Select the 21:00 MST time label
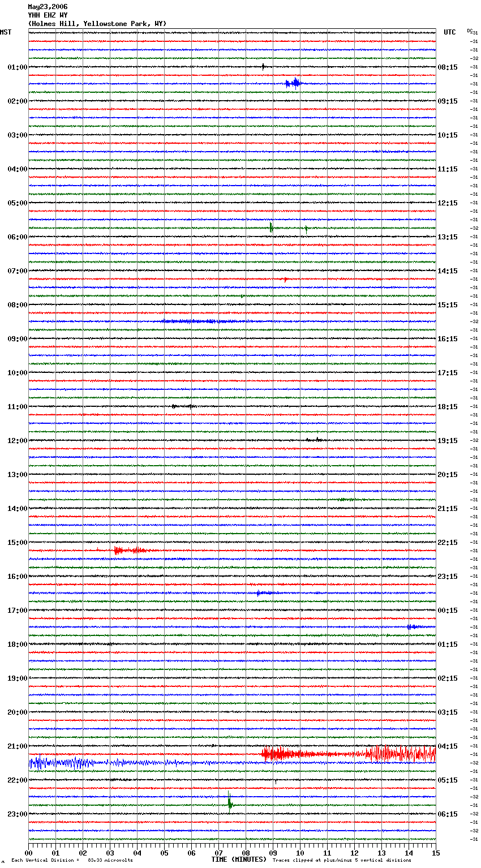The width and height of the screenshot is (481, 868). point(18,746)
